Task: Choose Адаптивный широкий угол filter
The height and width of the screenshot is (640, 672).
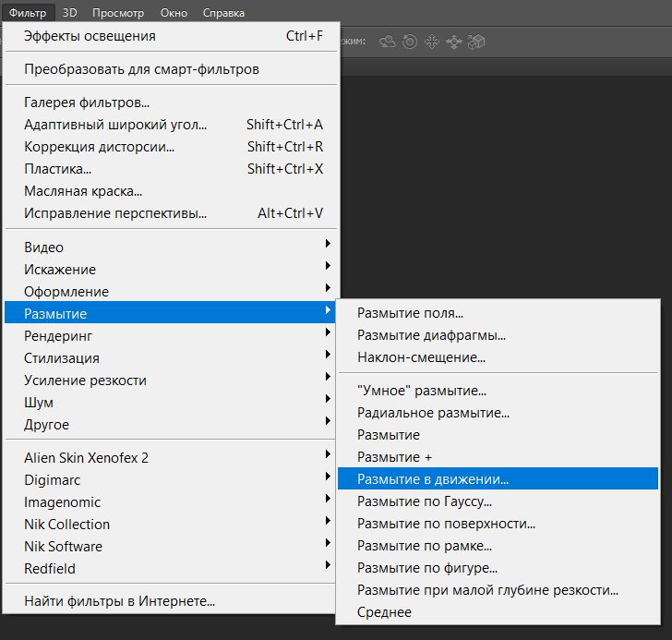Action: click(x=171, y=125)
